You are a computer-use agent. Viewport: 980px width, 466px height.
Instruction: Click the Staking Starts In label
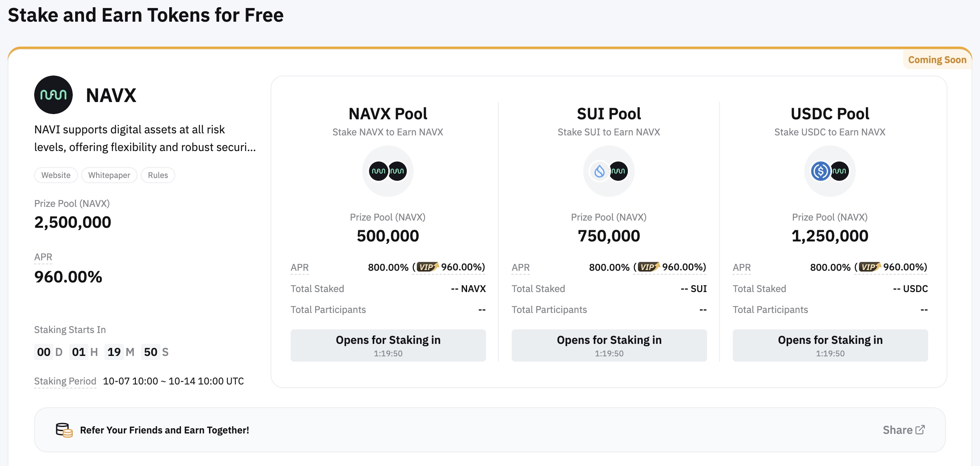[70, 330]
